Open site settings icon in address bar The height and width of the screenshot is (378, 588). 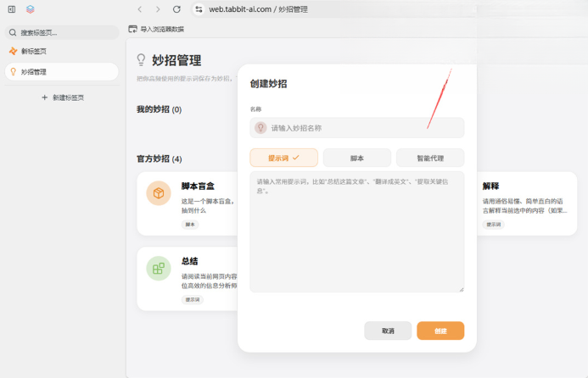point(199,9)
